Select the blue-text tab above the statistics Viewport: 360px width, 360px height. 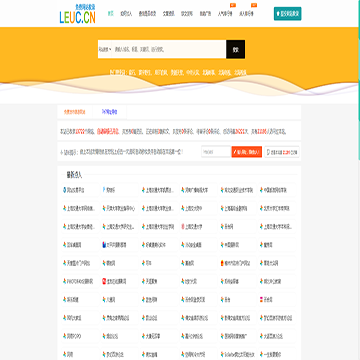(110, 112)
